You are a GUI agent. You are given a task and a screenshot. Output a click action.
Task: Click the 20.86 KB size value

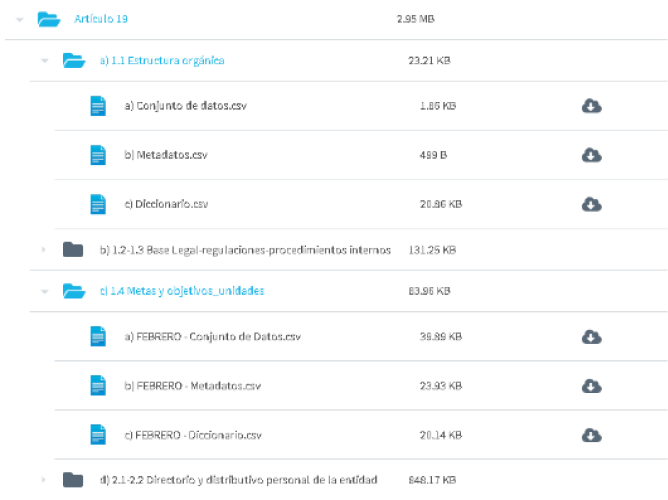tap(441, 204)
